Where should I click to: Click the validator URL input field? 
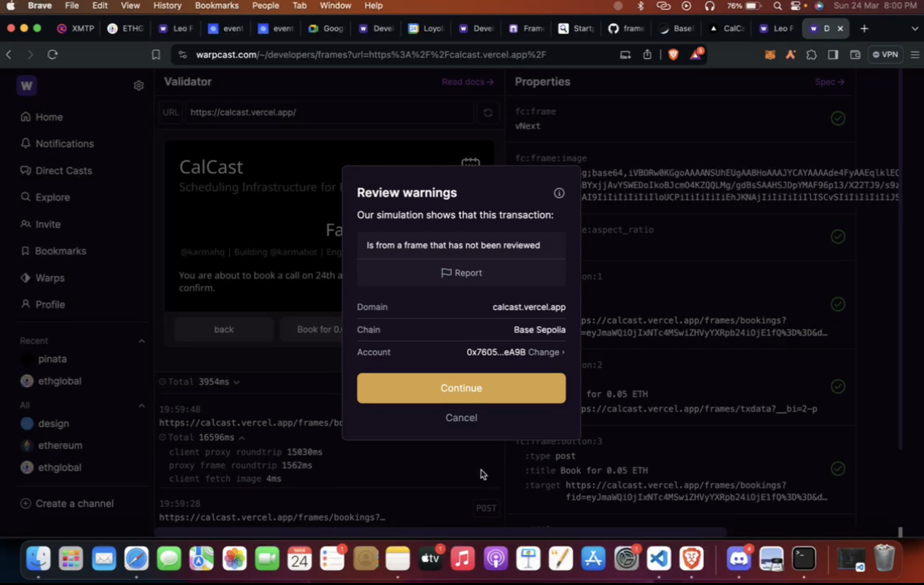[x=329, y=113]
